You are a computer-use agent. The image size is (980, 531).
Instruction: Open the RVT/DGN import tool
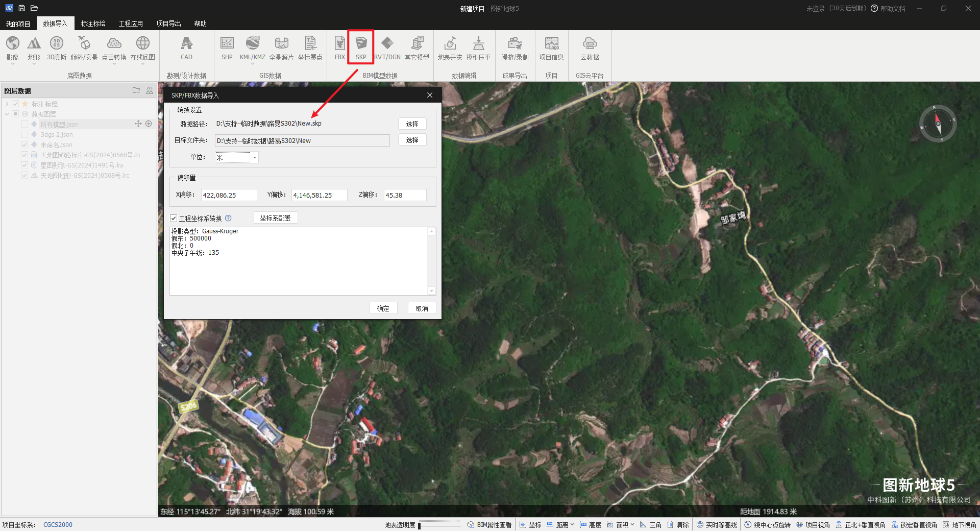pos(387,48)
